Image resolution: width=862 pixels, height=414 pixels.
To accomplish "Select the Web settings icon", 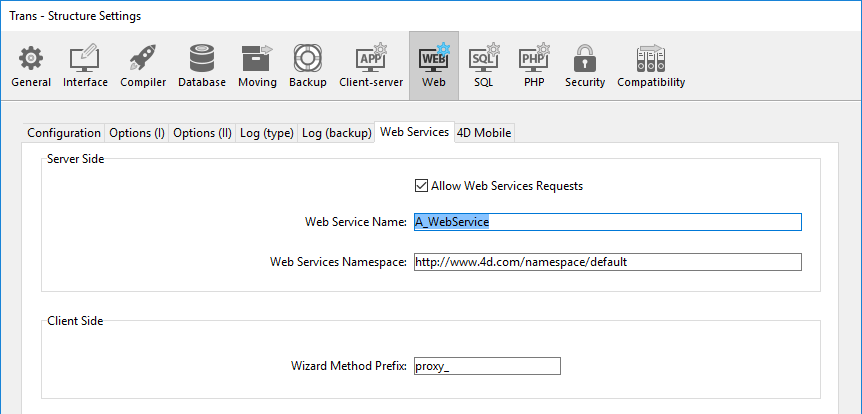I will pos(434,66).
